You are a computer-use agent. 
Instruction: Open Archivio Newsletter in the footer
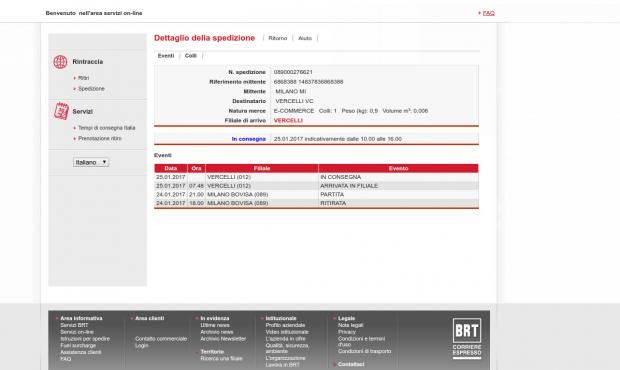pos(223,339)
